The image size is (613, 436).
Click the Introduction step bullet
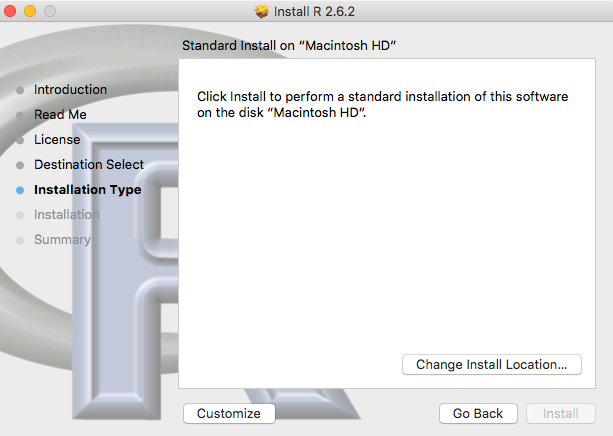click(20, 90)
